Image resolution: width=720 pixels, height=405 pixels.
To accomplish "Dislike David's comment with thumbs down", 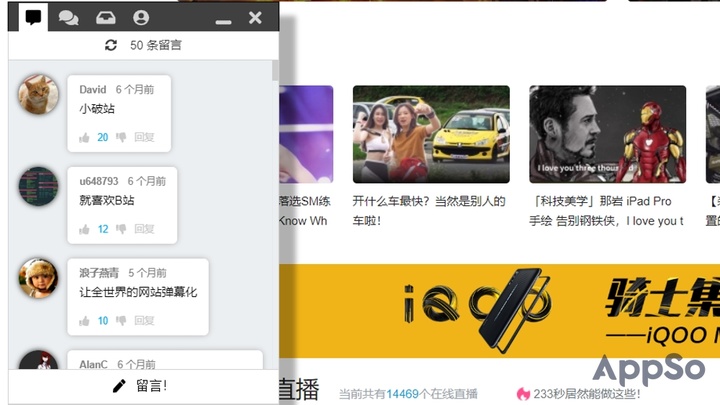I will click(121, 137).
